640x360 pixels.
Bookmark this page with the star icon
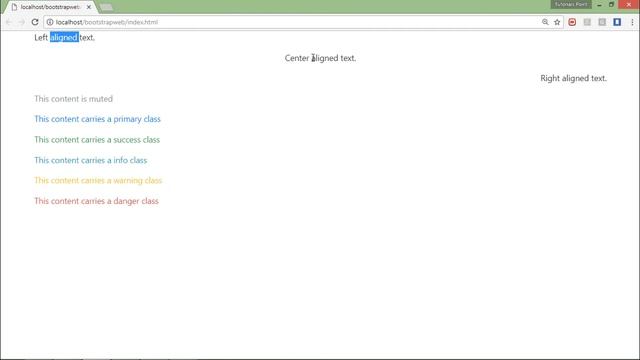coord(557,22)
